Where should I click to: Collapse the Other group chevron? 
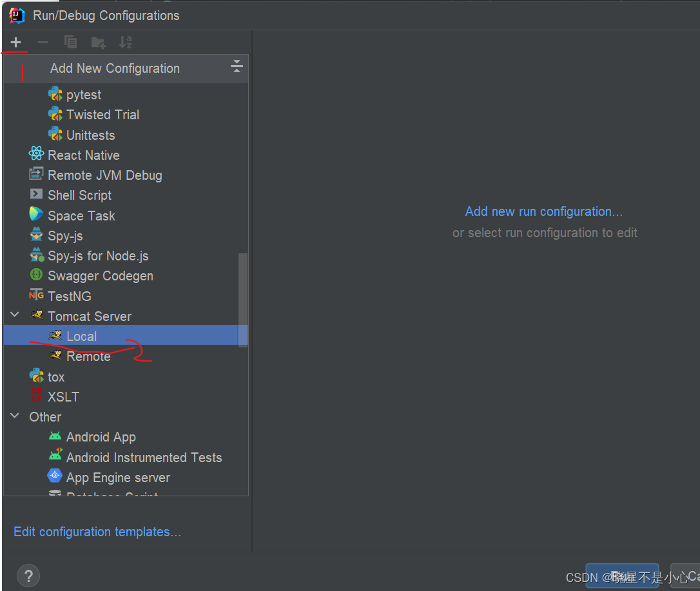click(15, 416)
